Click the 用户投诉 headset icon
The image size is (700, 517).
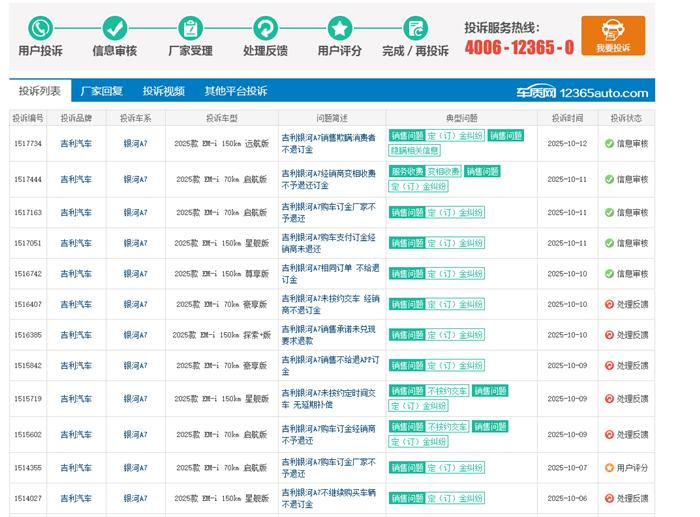(40, 27)
